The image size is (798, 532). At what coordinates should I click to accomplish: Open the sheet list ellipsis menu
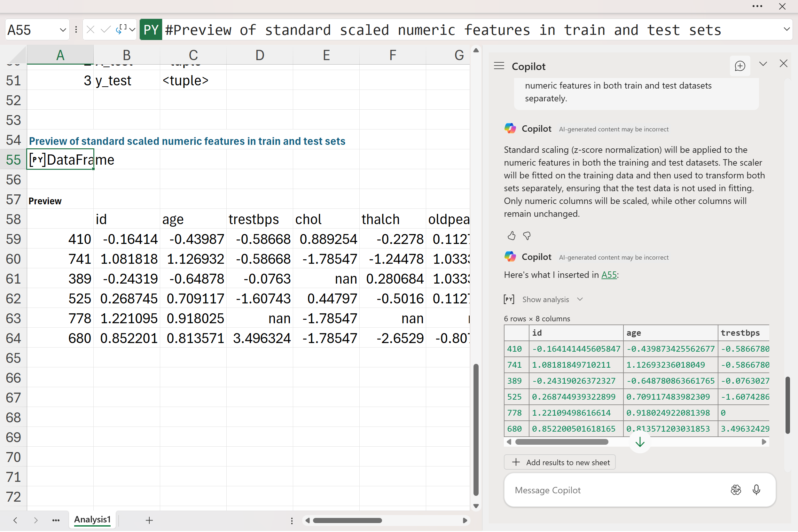tap(56, 520)
